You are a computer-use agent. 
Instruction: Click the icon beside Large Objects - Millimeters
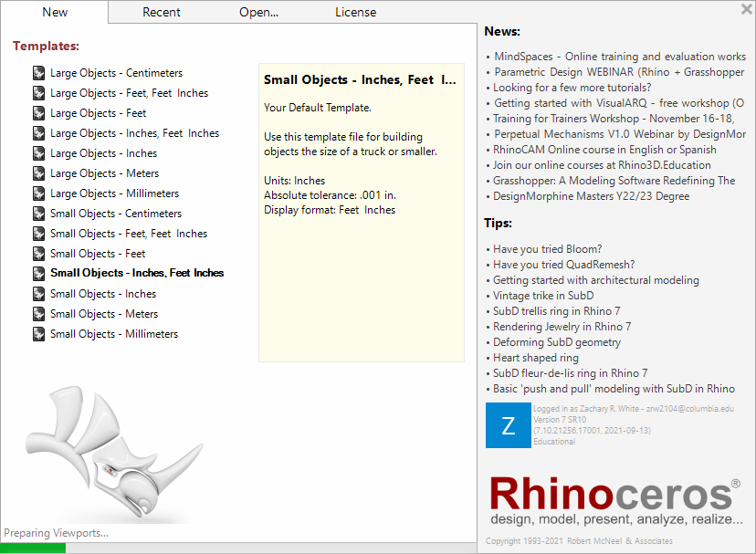click(38, 193)
